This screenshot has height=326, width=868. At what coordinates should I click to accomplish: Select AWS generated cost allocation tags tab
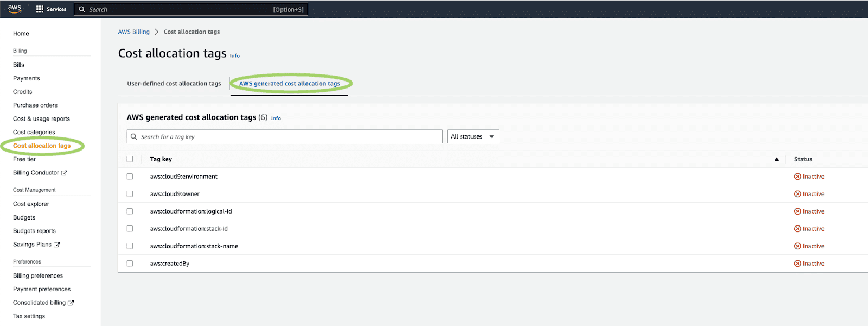(x=290, y=84)
